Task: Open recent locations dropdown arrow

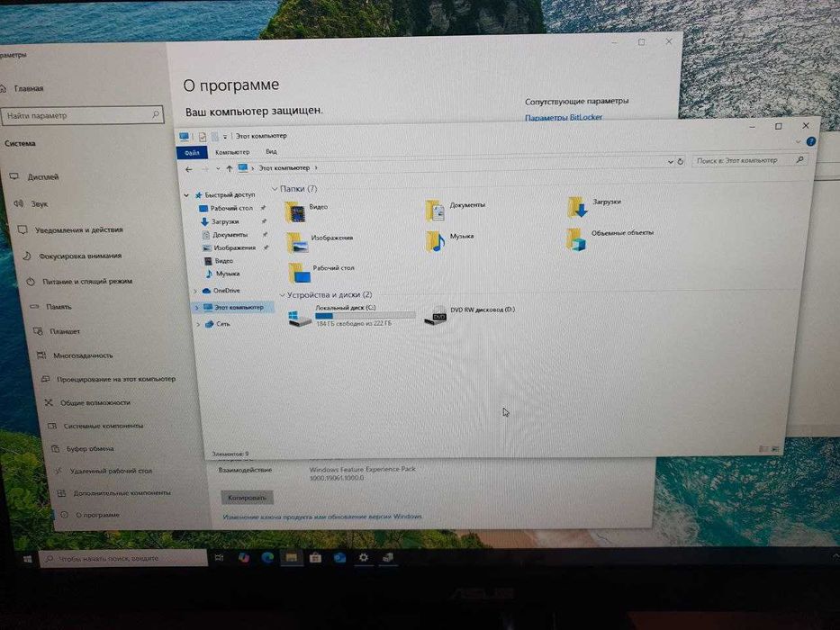Action: [218, 169]
